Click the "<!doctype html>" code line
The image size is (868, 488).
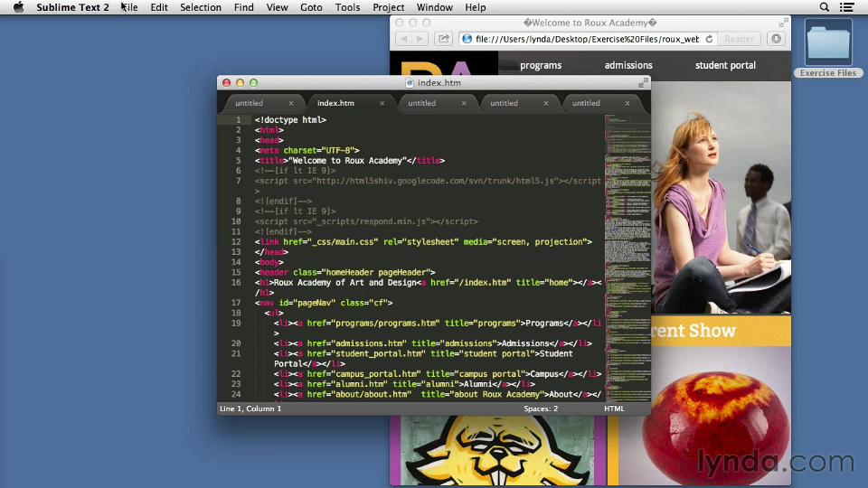[x=290, y=119]
